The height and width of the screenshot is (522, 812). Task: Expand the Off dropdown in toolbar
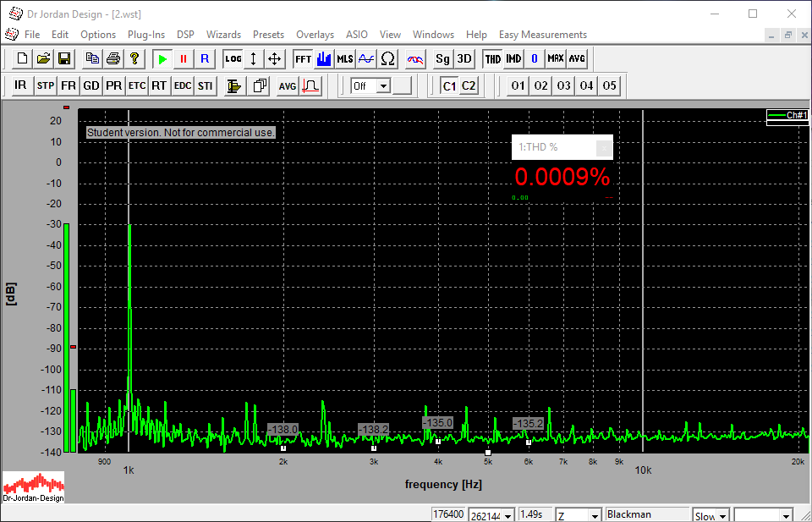pos(384,86)
